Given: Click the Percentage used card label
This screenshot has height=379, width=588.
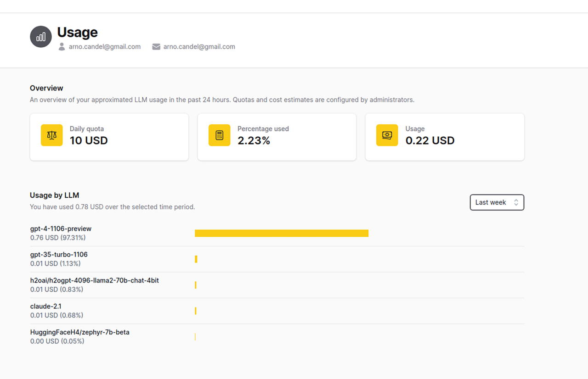Looking at the screenshot, I should [x=263, y=129].
